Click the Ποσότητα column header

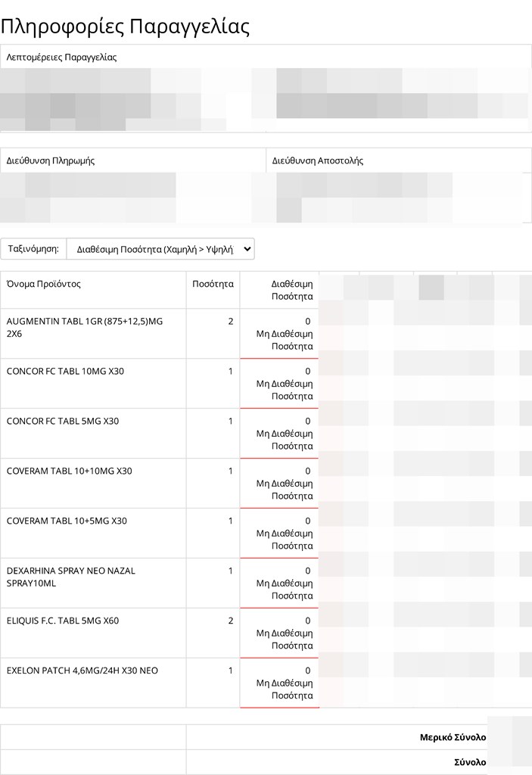213,284
